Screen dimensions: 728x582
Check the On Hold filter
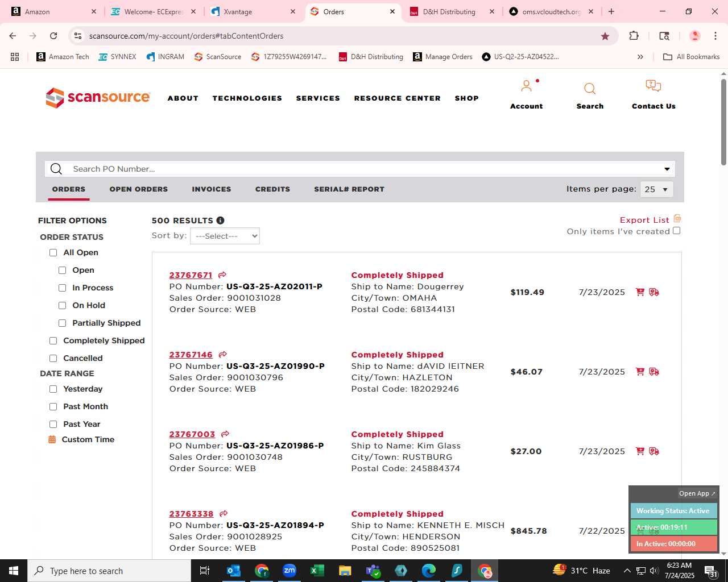[x=63, y=306]
